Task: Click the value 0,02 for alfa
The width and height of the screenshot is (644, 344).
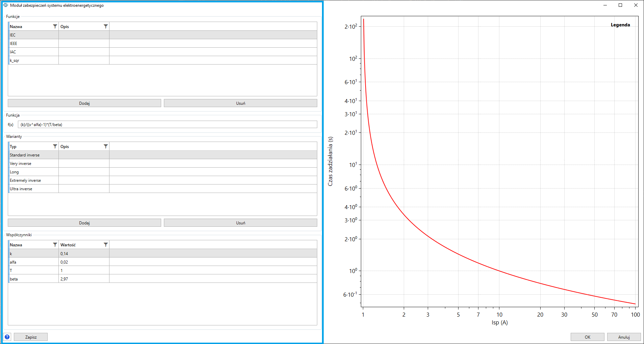Action: (x=84, y=262)
